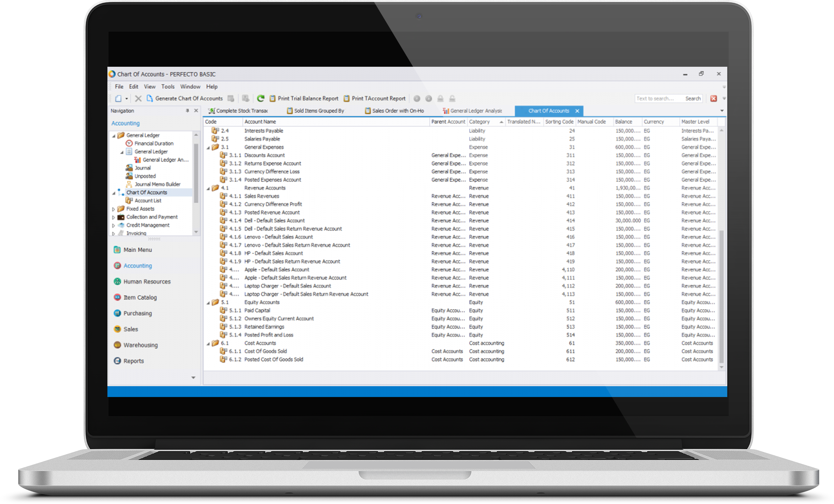Click the Search button
The image size is (834, 504).
[693, 99]
